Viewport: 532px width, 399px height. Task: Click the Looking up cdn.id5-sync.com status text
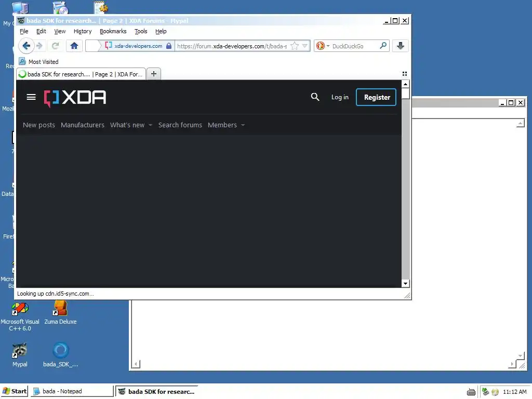tap(55, 294)
